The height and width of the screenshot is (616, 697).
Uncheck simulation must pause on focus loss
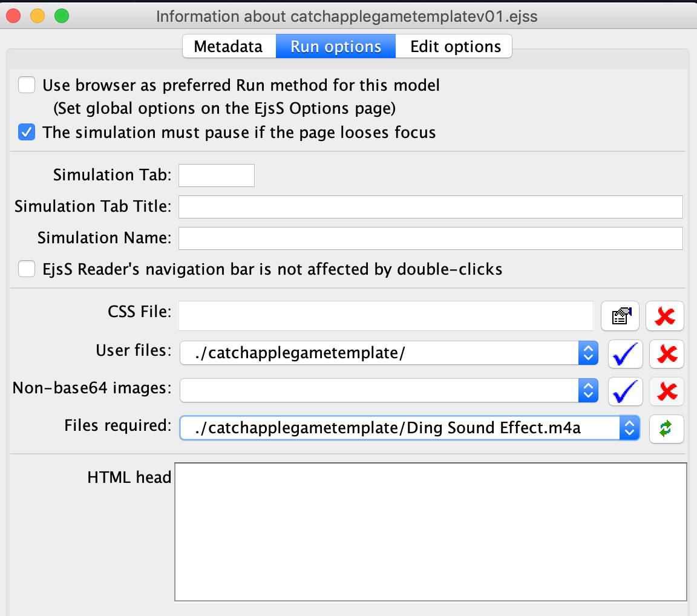coord(27,133)
